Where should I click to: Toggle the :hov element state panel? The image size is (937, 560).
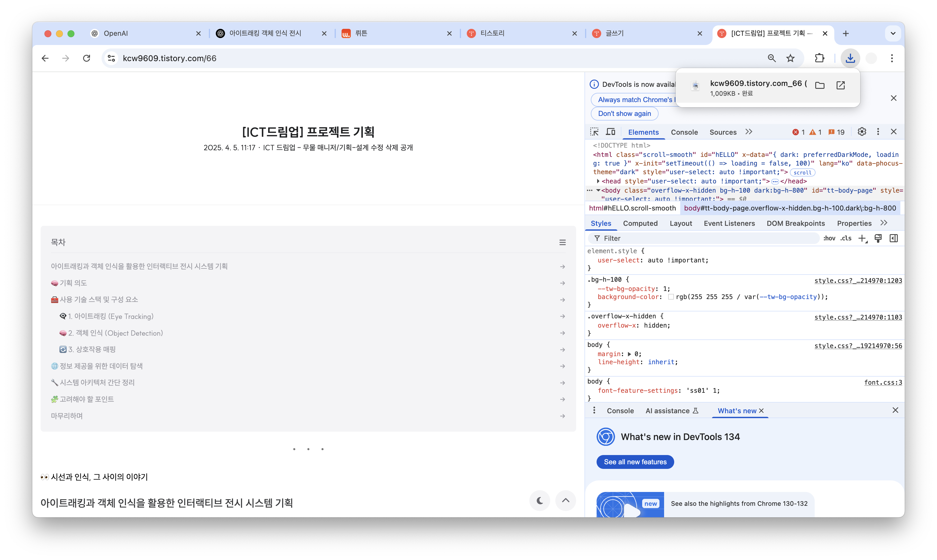click(x=829, y=238)
